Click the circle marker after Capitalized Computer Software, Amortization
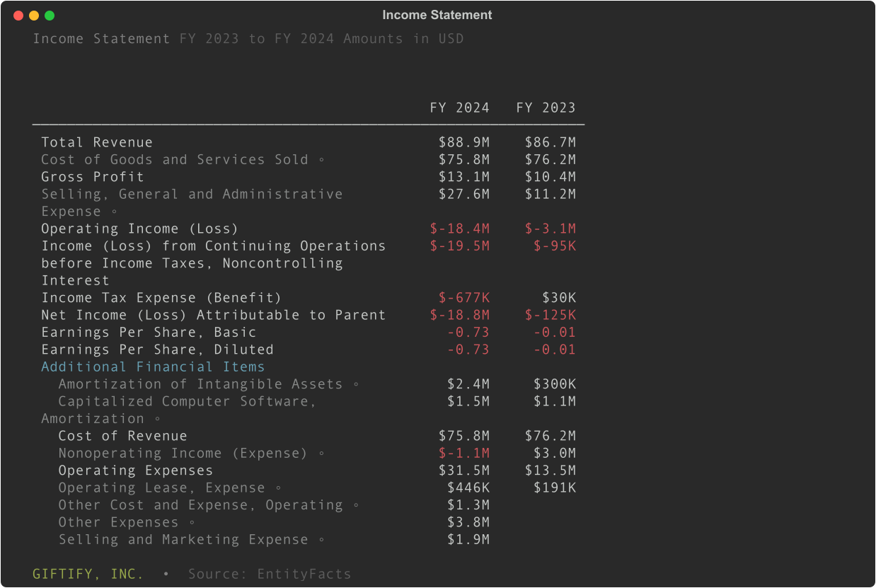Image resolution: width=876 pixels, height=588 pixels. (157, 419)
